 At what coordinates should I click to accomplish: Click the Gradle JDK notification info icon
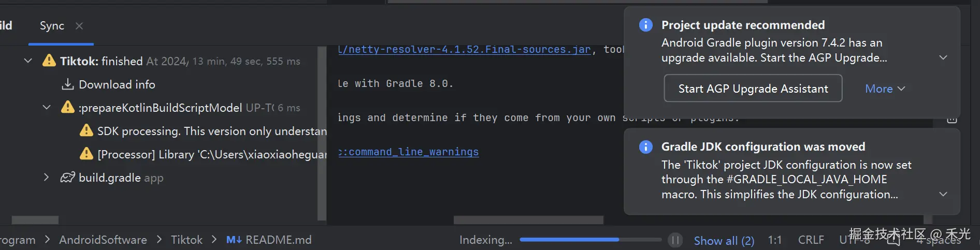[646, 147]
